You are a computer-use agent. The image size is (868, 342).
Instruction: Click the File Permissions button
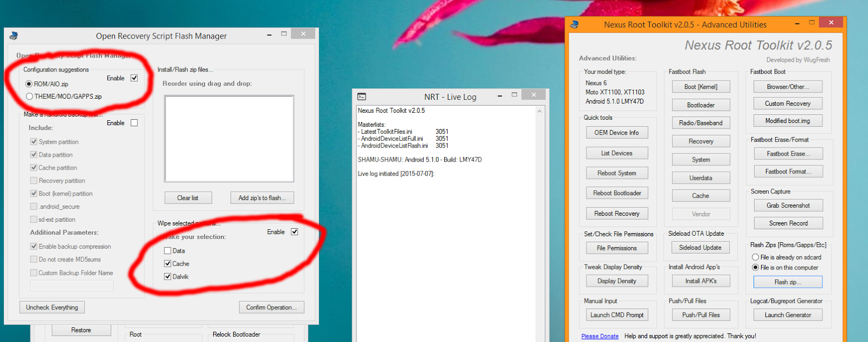coord(617,248)
